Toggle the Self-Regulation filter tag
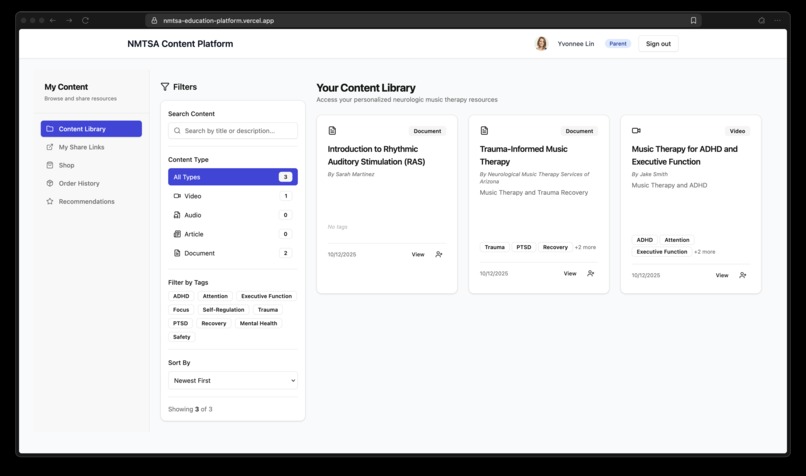806x476 pixels. click(x=223, y=310)
